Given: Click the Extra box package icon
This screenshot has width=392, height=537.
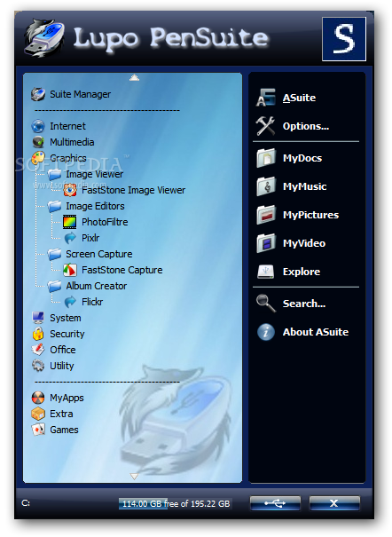Looking at the screenshot, I should 38,414.
